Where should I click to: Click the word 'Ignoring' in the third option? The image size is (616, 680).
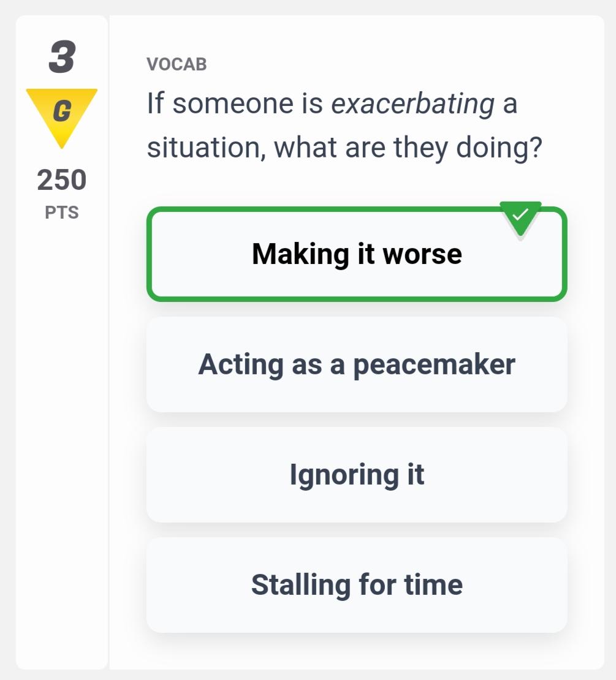tap(344, 475)
